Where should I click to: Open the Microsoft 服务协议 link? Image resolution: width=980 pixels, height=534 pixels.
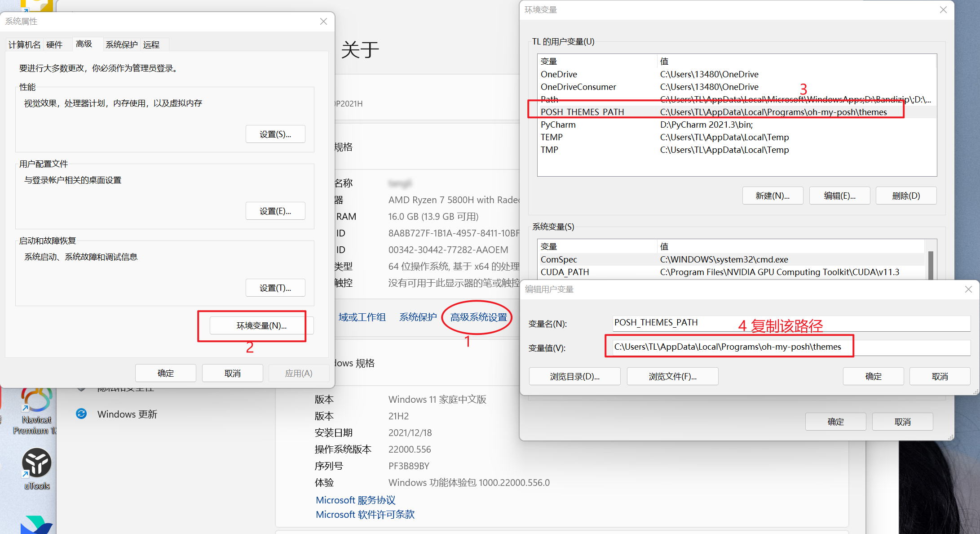point(355,499)
